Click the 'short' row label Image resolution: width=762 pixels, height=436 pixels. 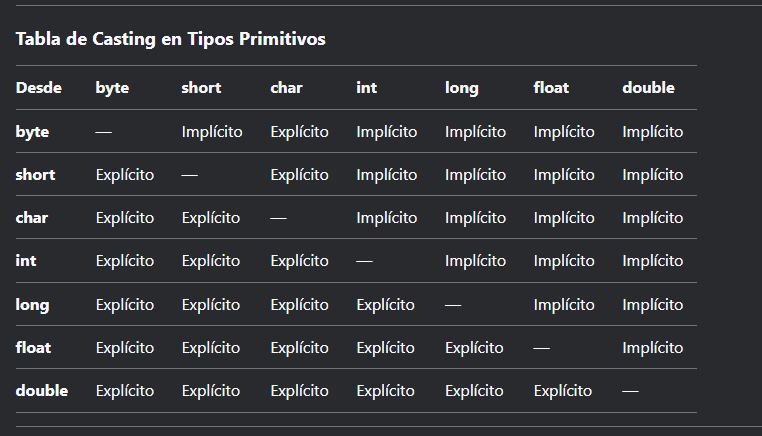click(35, 175)
